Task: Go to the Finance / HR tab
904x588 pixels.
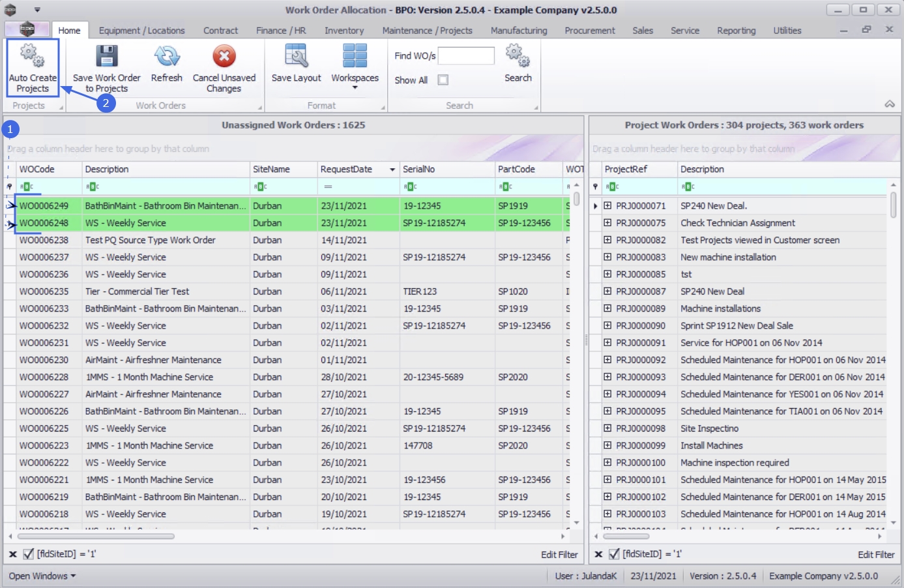Action: point(281,30)
